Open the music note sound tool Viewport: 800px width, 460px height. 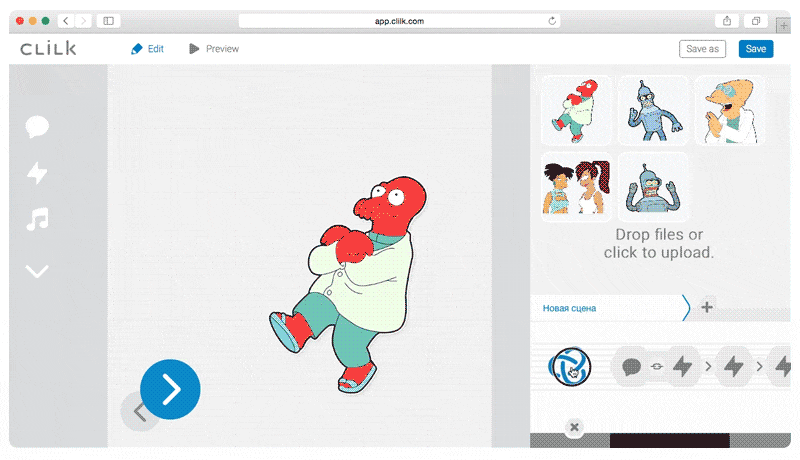tap(37, 219)
